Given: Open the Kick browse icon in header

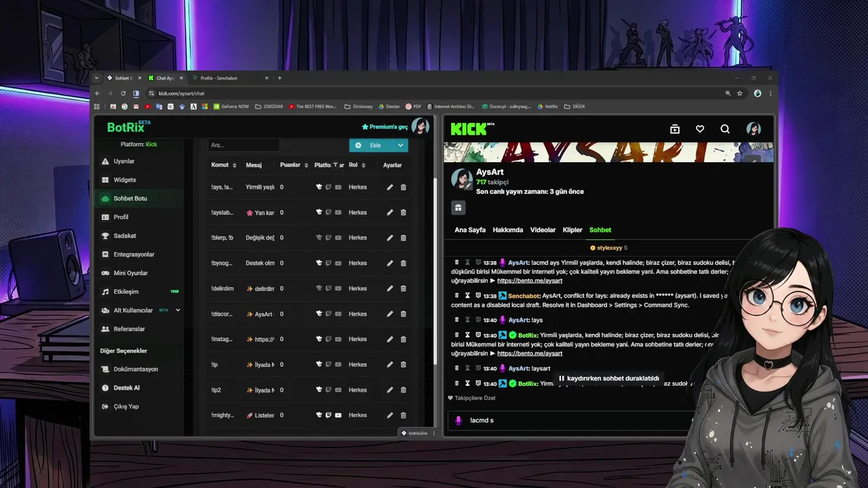Looking at the screenshot, I should (x=675, y=129).
